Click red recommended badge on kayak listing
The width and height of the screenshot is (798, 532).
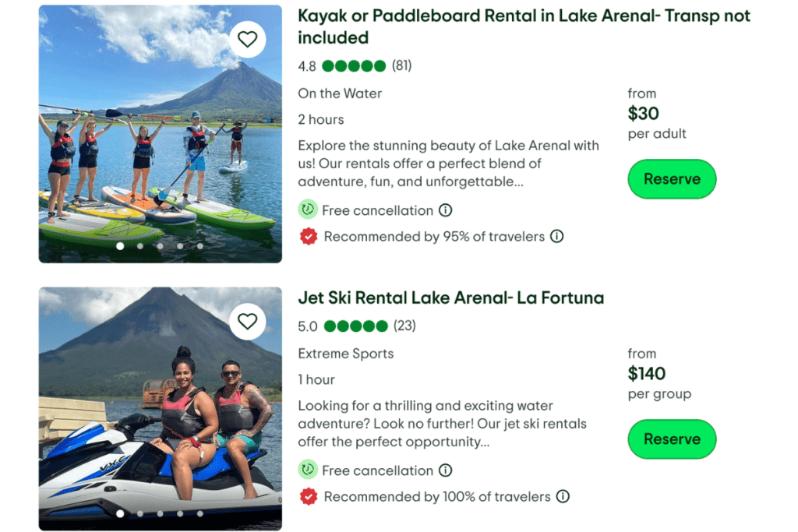tap(309, 236)
